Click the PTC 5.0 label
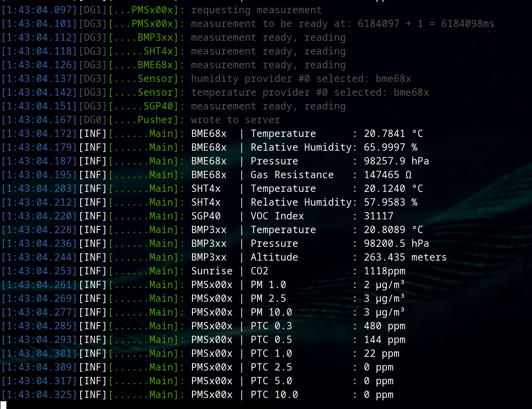 click(x=271, y=381)
